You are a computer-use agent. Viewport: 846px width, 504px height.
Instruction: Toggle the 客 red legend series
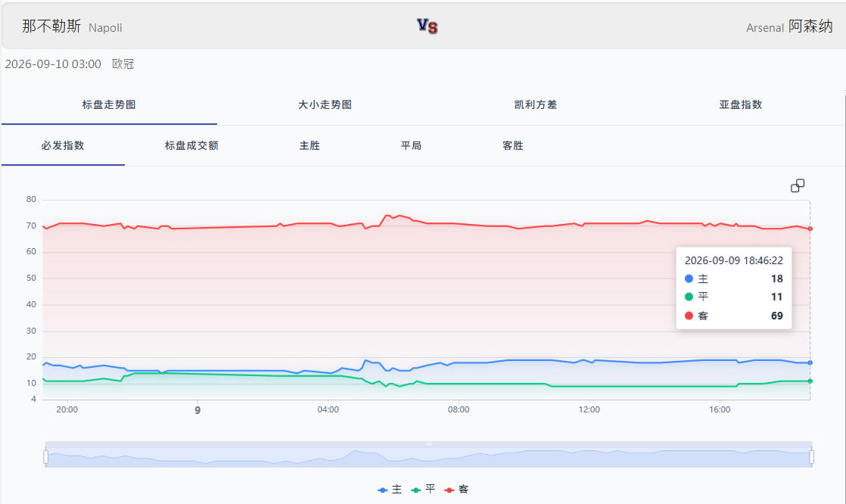[x=456, y=490]
